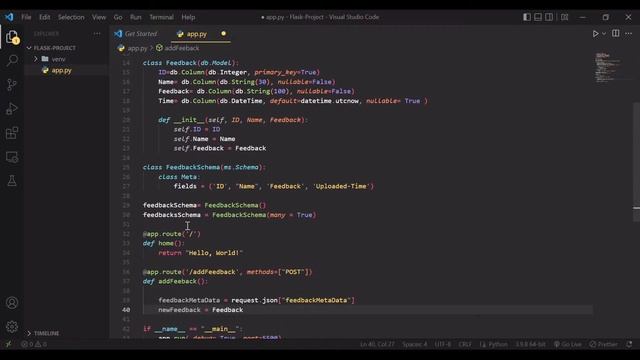The width and height of the screenshot is (640, 360).
Task: Open run options dropdown arrow
Action: 604,33
